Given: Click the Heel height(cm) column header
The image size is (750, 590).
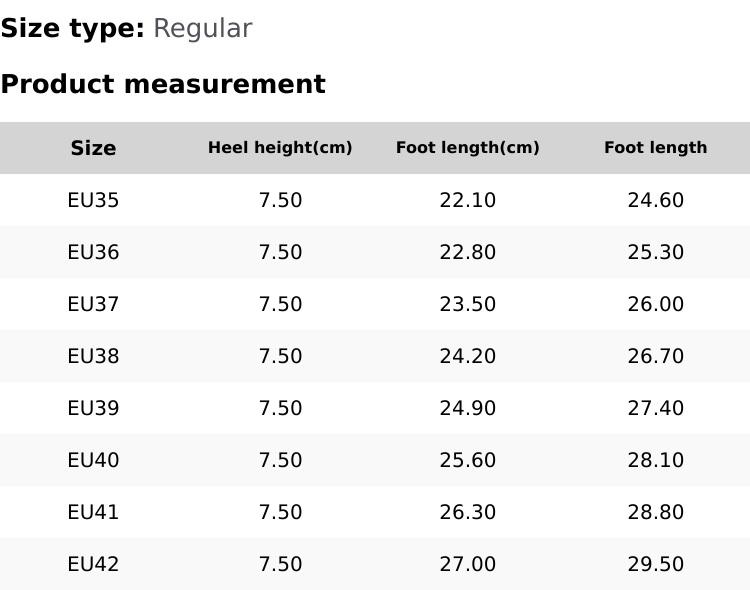Looking at the screenshot, I should coord(280,148).
